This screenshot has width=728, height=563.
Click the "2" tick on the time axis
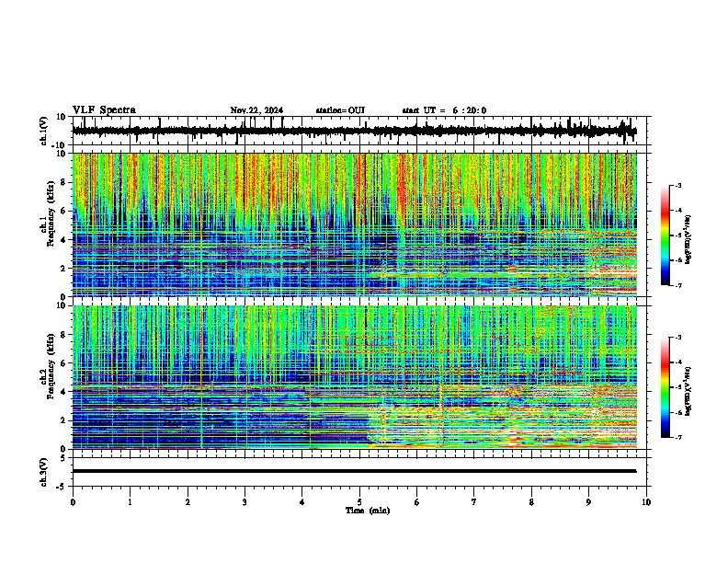tap(188, 502)
